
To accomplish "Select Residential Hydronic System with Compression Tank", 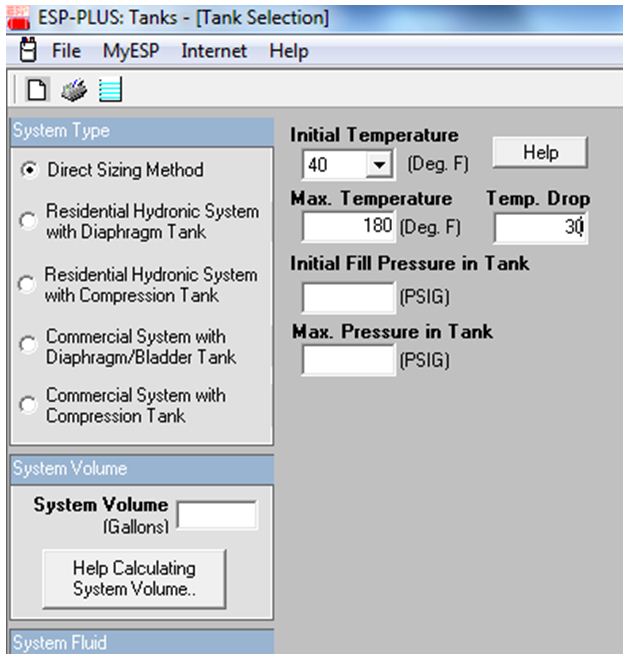I will tap(27, 284).
